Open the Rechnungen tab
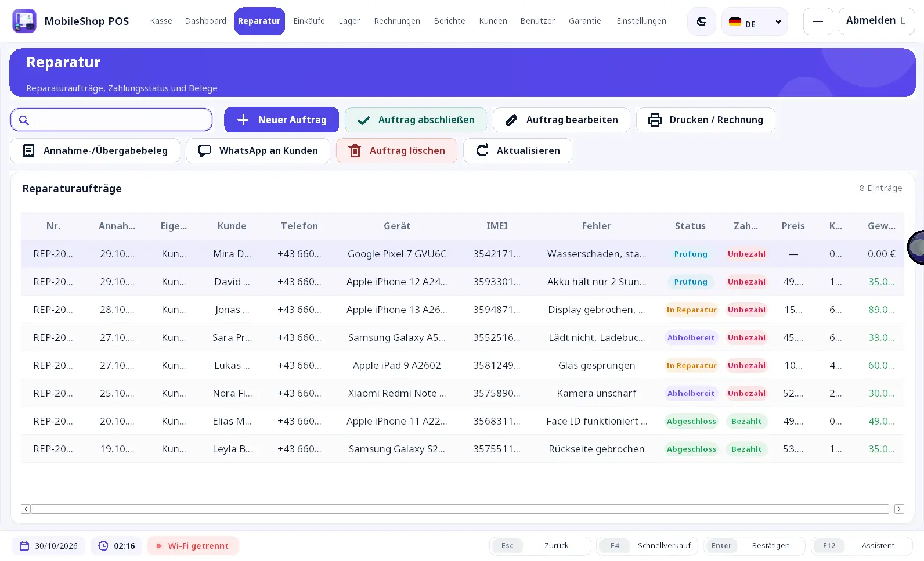This screenshot has height=561, width=924. [x=397, y=21]
